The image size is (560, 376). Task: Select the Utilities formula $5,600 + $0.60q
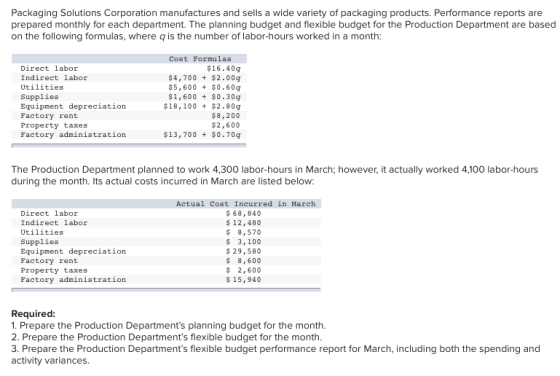pyautogui.click(x=204, y=87)
